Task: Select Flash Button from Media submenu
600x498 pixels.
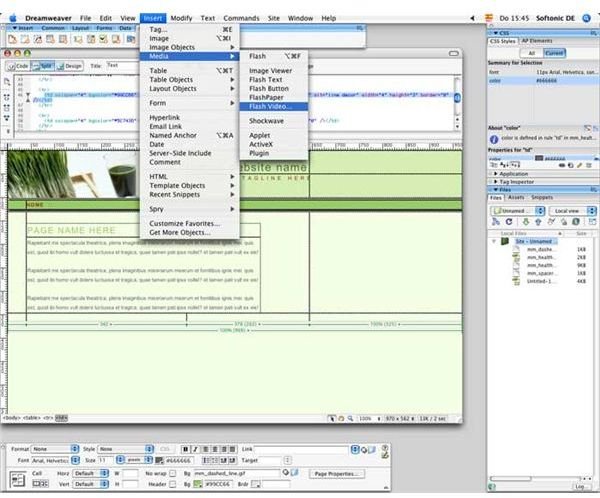Action: 274,88
